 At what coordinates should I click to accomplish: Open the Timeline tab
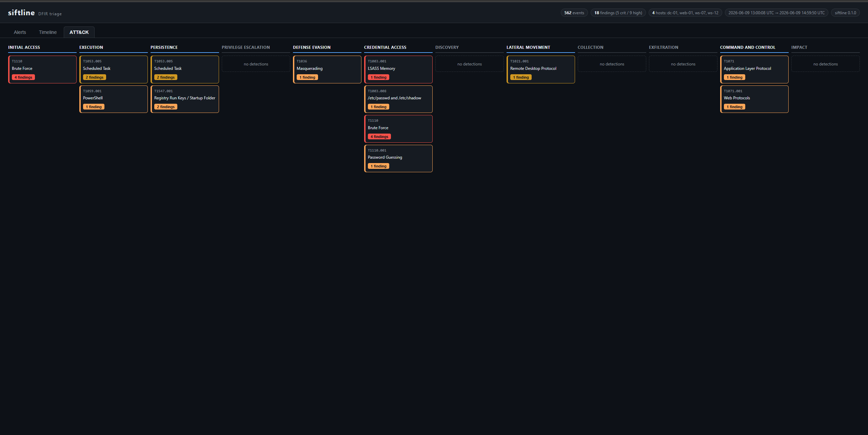[48, 32]
